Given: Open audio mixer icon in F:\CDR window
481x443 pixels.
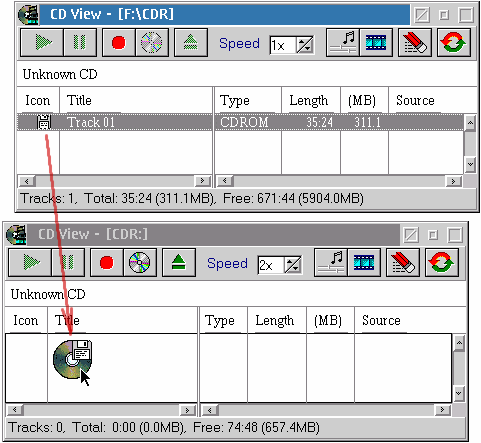Looking at the screenshot, I should tap(343, 43).
